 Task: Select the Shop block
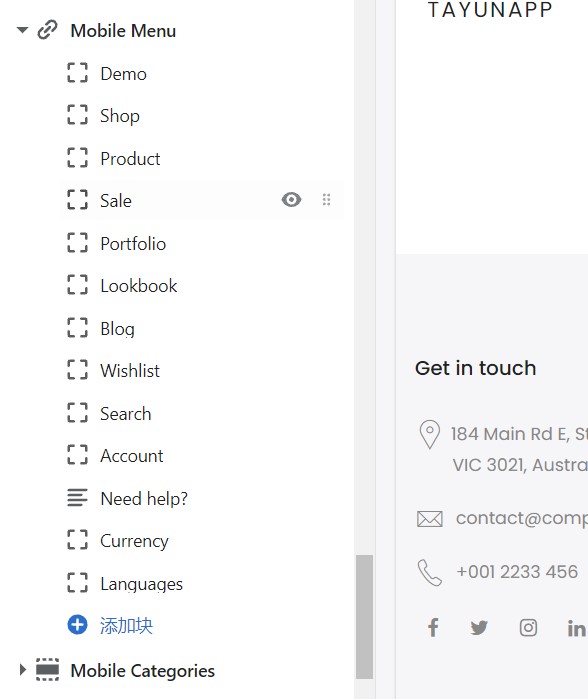[202, 115]
